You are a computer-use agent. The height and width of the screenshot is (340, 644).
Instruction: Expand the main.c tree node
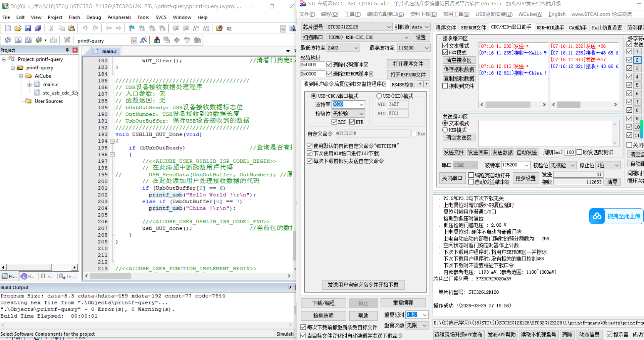tap(30, 84)
